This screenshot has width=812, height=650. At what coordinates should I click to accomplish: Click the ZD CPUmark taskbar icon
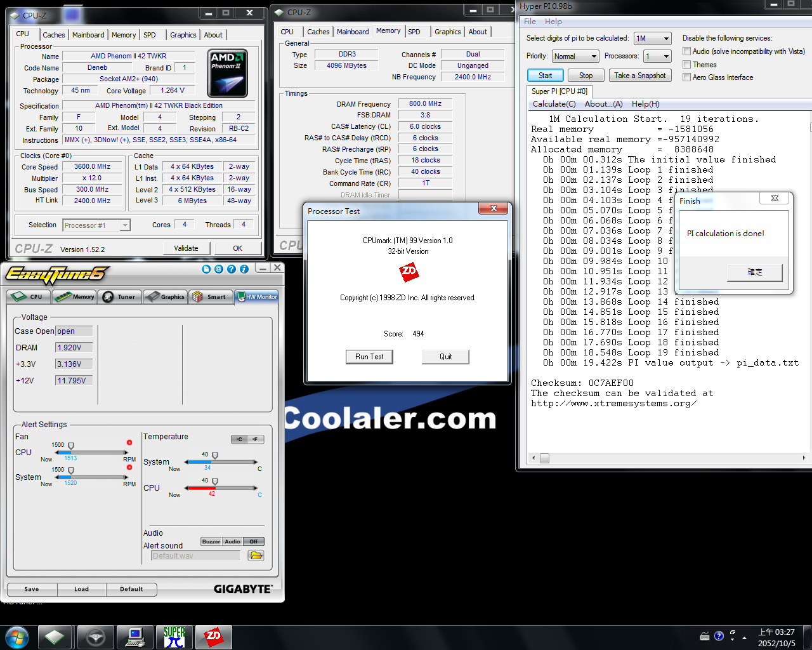(x=214, y=637)
